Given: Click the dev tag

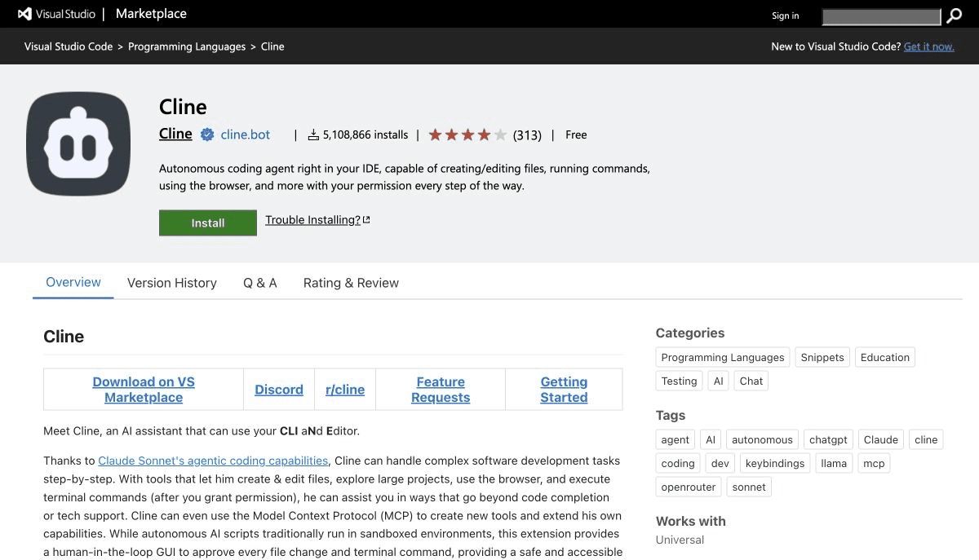Looking at the screenshot, I should click(720, 463).
